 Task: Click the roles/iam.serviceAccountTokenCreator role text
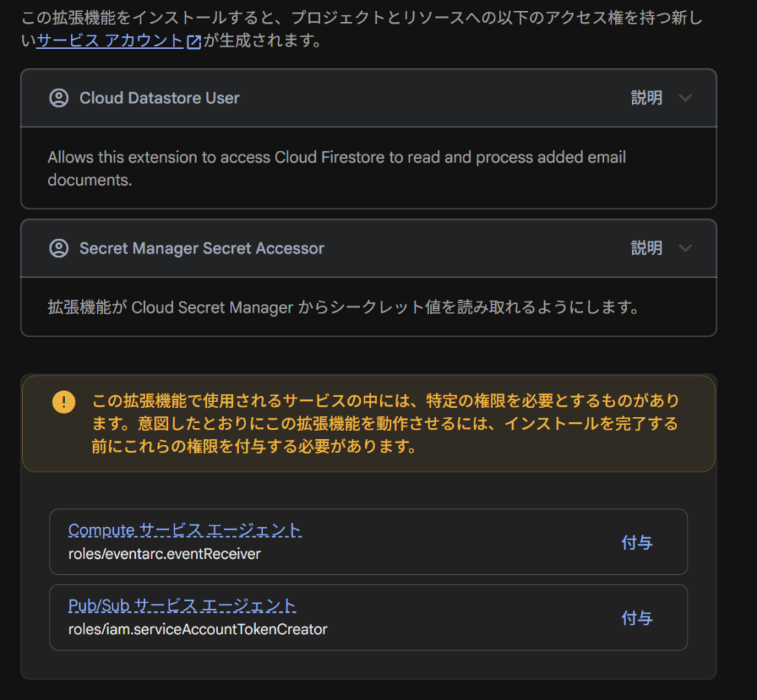click(198, 630)
